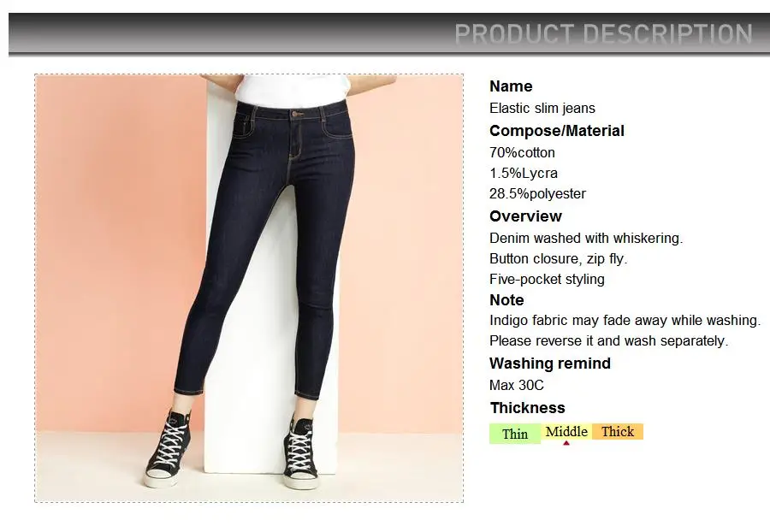The height and width of the screenshot is (532, 770).
Task: Click 'Denim washed with whiskering' text
Action: (x=586, y=238)
